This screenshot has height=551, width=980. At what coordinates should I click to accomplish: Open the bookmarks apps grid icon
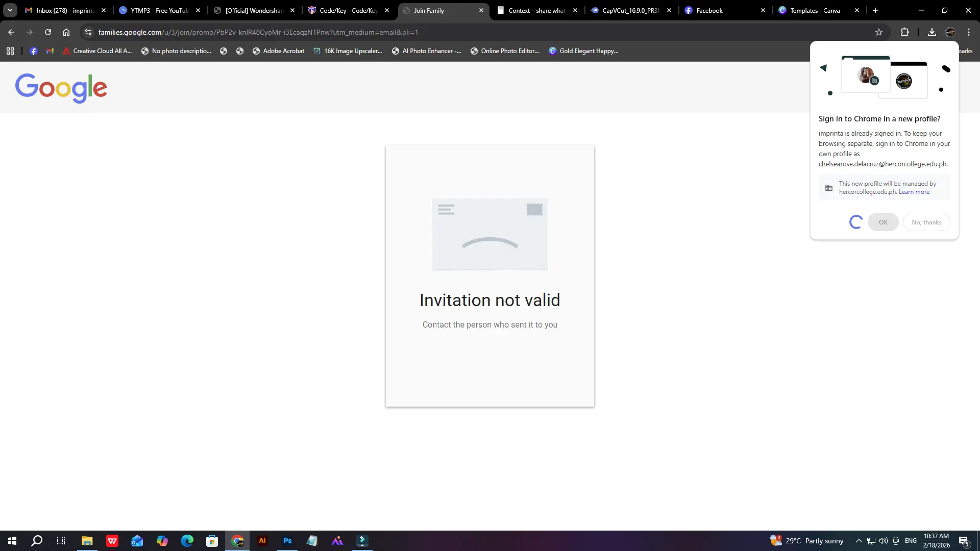[x=10, y=51]
